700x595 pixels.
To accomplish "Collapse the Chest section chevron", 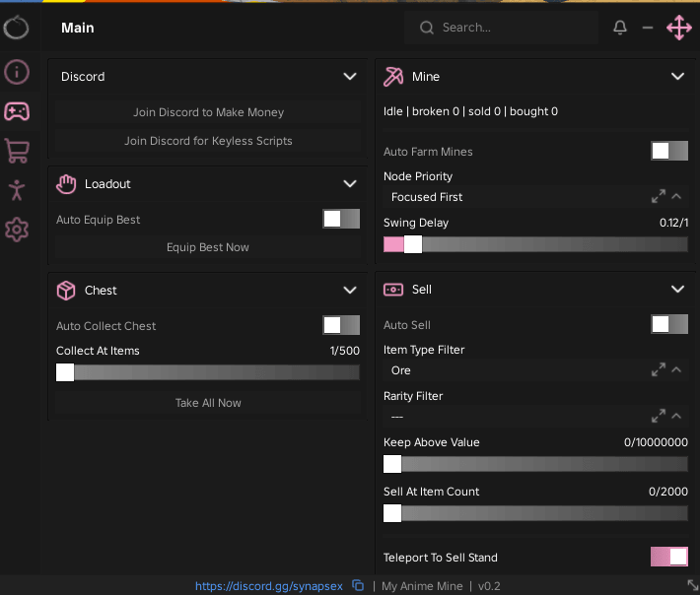I will (350, 291).
